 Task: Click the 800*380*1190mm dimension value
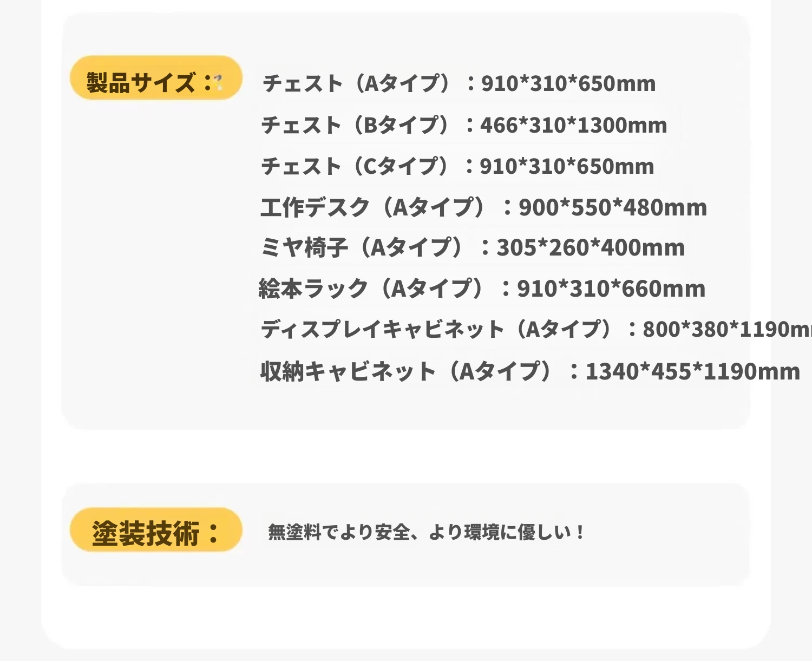point(726,330)
